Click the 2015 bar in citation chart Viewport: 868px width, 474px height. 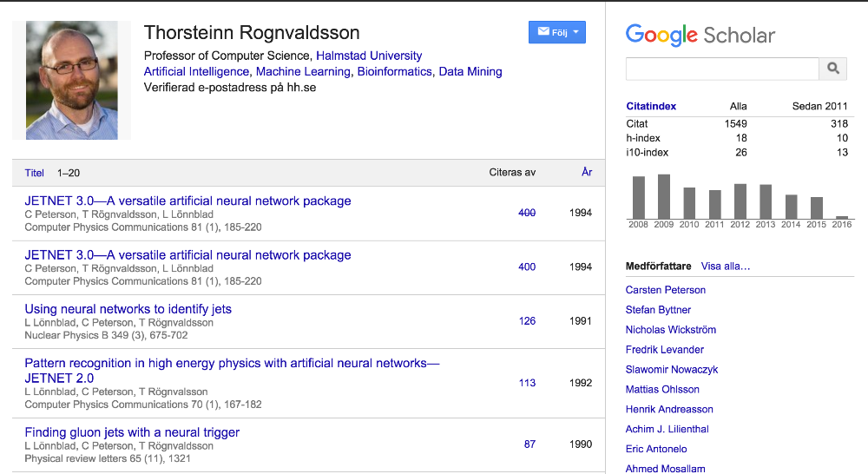coord(817,208)
